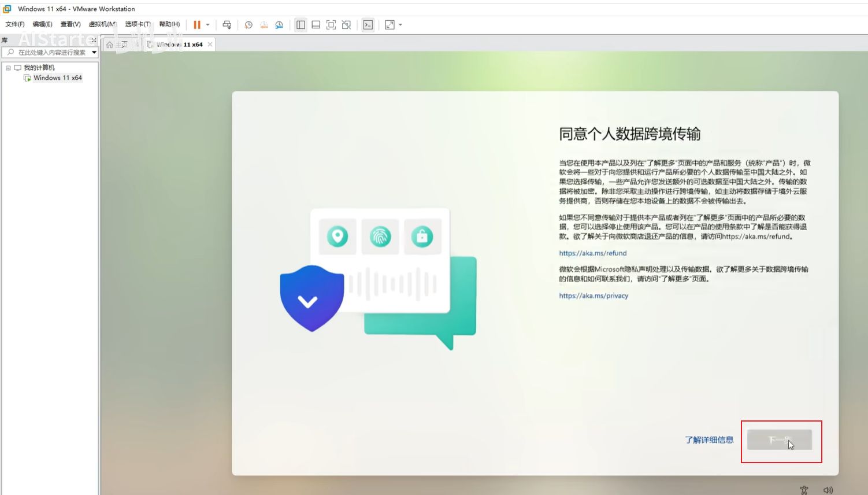
Task: Click the revert to snapshot icon
Action: tap(264, 25)
